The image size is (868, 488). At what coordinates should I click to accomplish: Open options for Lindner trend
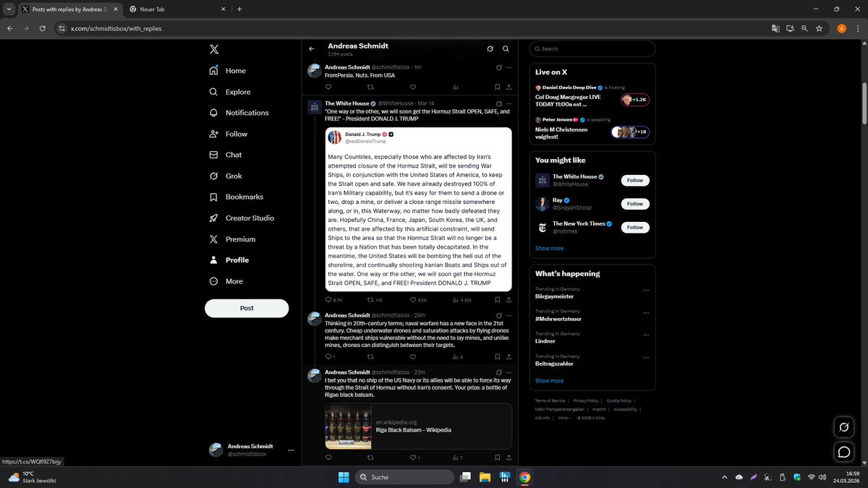coord(646,335)
